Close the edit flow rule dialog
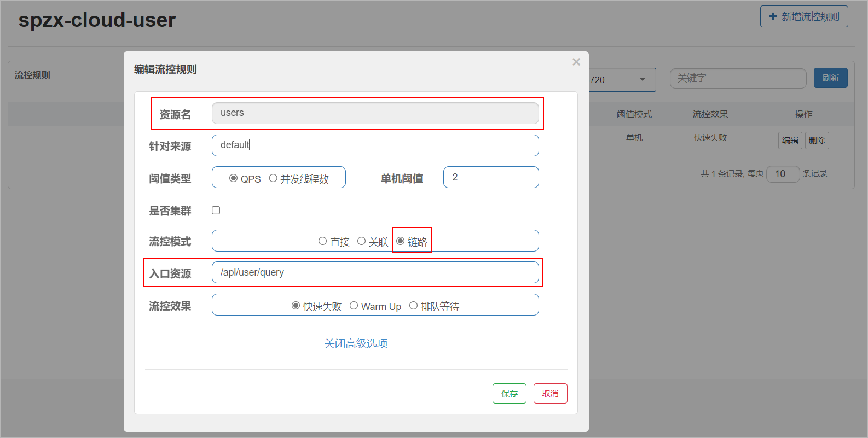The height and width of the screenshot is (438, 868). tap(576, 62)
